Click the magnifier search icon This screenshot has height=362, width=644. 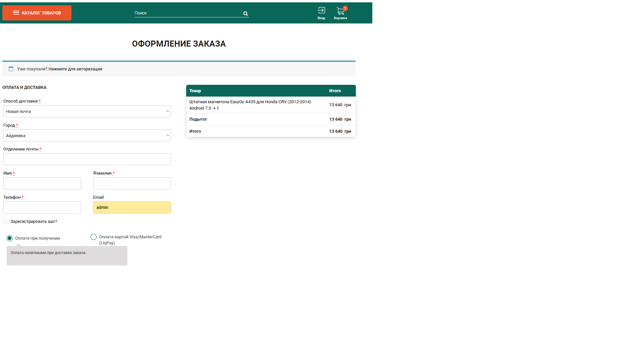click(x=246, y=14)
